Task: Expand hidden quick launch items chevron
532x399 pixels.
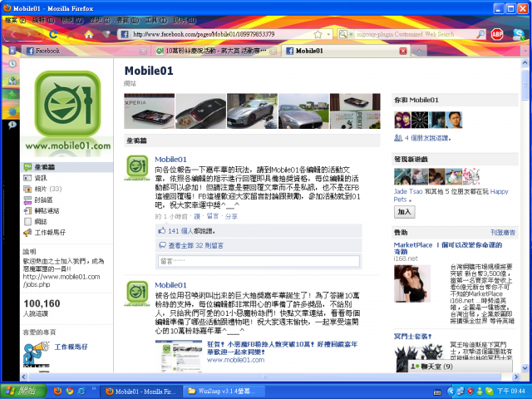Action: [x=94, y=389]
